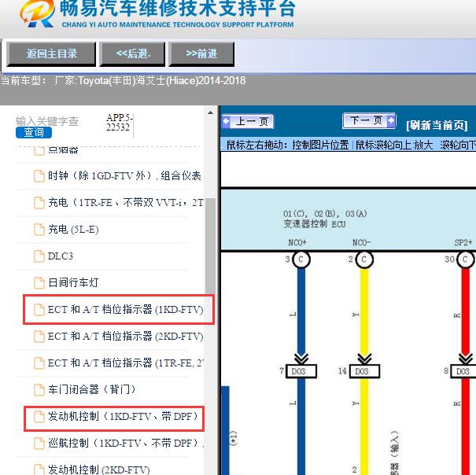Open next page with 下一页 button
The image size is (476, 475).
(369, 120)
